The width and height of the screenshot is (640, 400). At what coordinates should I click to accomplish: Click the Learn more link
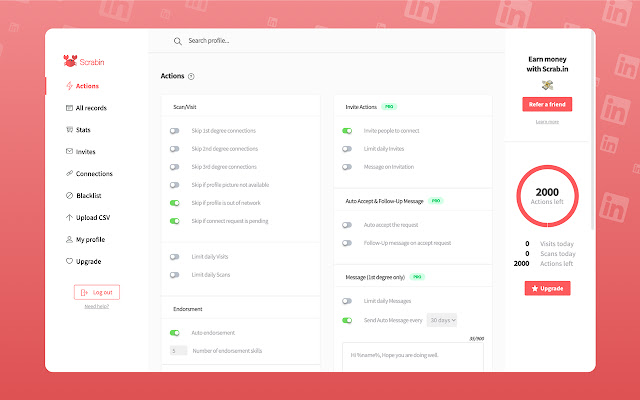tap(547, 122)
